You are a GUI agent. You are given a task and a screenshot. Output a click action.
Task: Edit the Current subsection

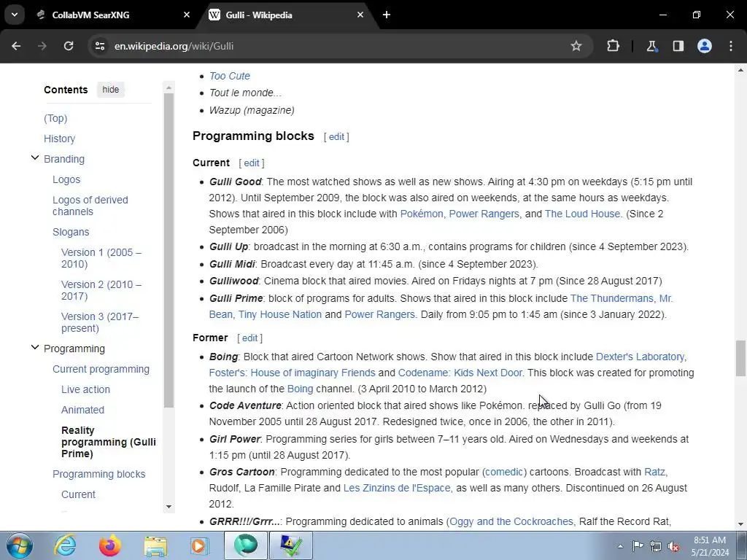click(x=252, y=163)
